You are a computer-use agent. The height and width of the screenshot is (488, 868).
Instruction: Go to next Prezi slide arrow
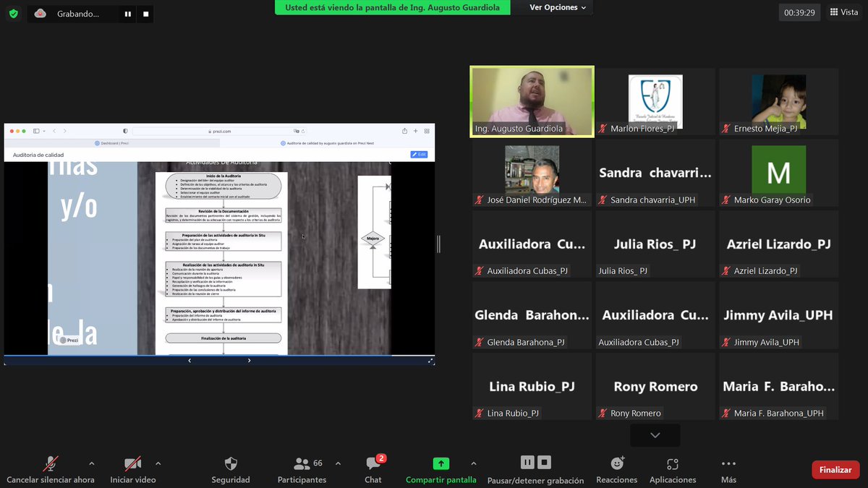[250, 360]
